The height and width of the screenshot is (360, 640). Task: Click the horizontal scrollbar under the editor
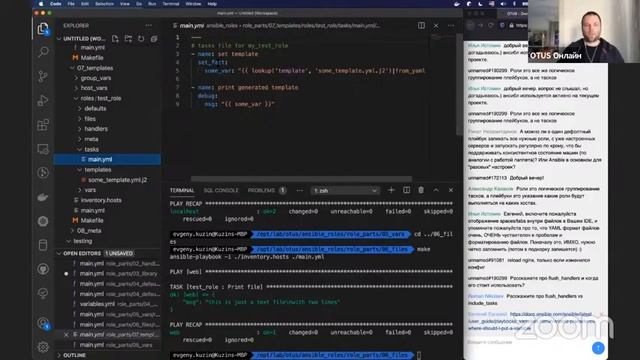coord(301,179)
